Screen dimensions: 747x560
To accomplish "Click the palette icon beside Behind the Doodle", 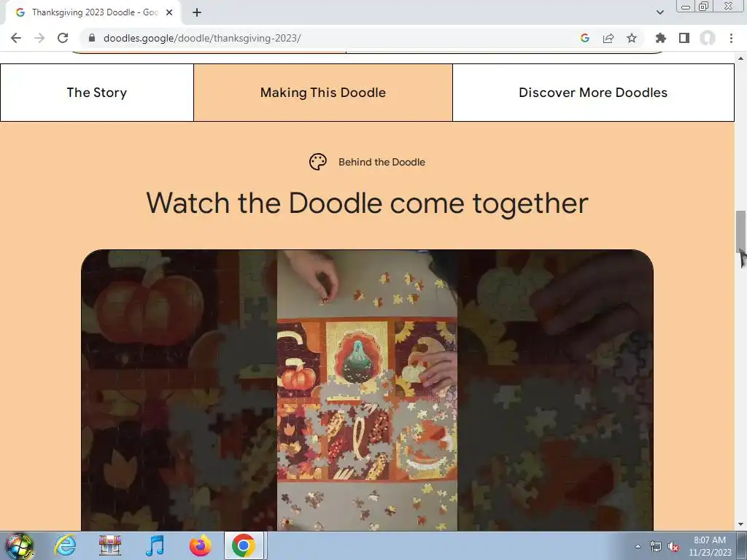I will pyautogui.click(x=318, y=162).
